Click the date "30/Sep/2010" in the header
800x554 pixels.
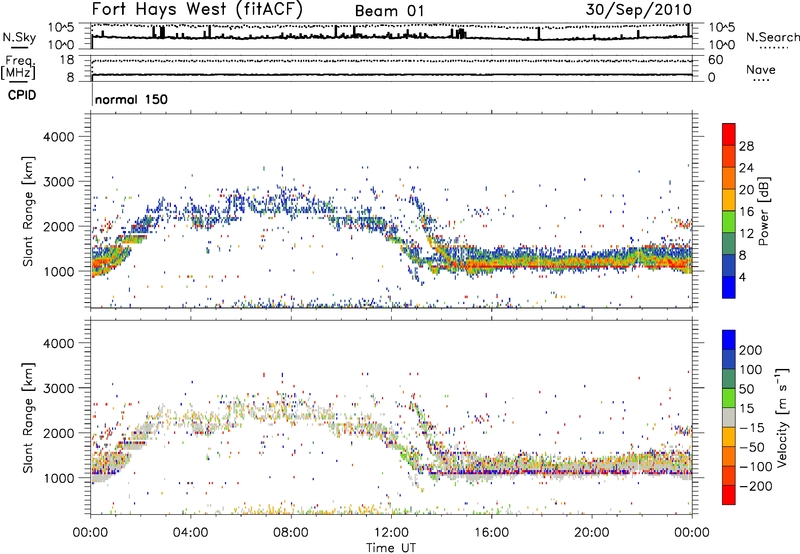639,10
